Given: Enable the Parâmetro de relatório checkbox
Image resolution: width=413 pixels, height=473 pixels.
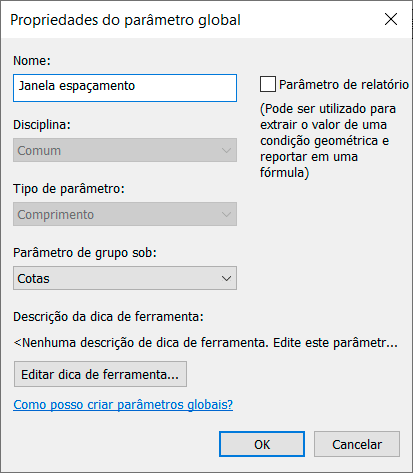Looking at the screenshot, I should pos(268,84).
